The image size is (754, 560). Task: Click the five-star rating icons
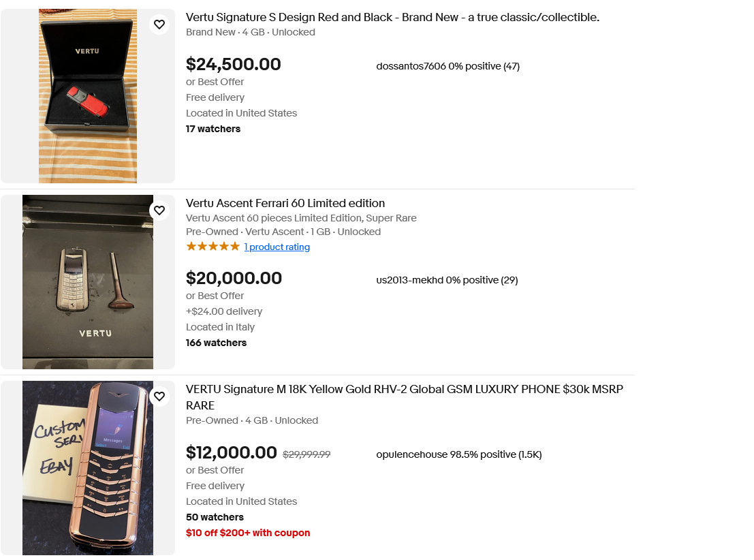click(x=213, y=247)
